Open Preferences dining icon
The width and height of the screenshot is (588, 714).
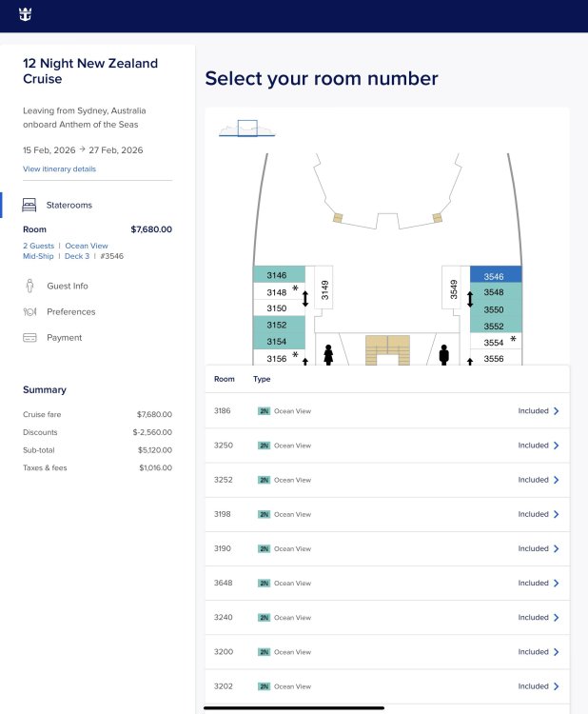click(29, 312)
